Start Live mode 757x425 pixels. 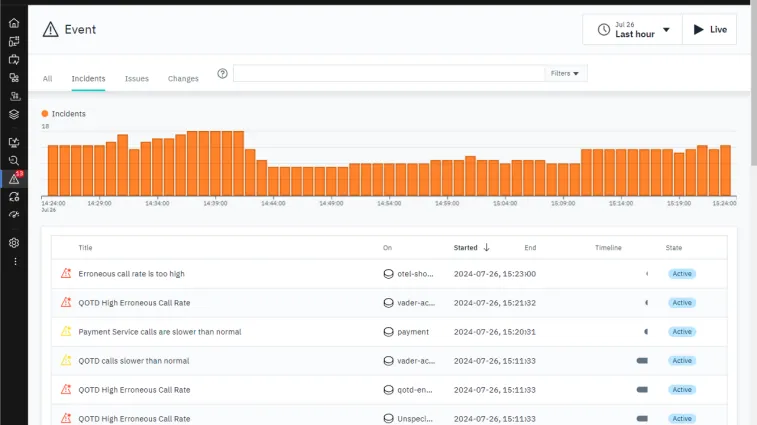point(710,29)
